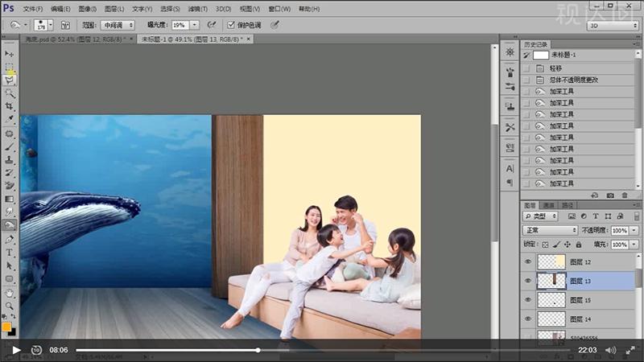
Task: Open the 图层(L) menu
Action: [114, 9]
